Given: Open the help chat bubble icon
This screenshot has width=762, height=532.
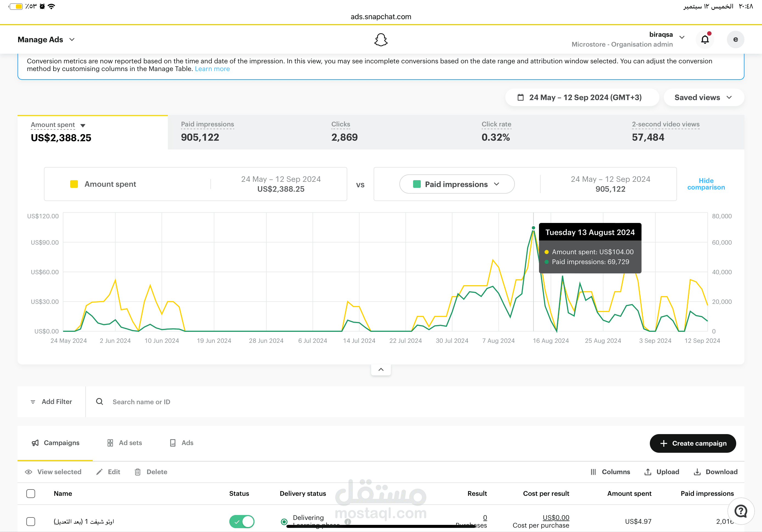Looking at the screenshot, I should click(x=741, y=511).
